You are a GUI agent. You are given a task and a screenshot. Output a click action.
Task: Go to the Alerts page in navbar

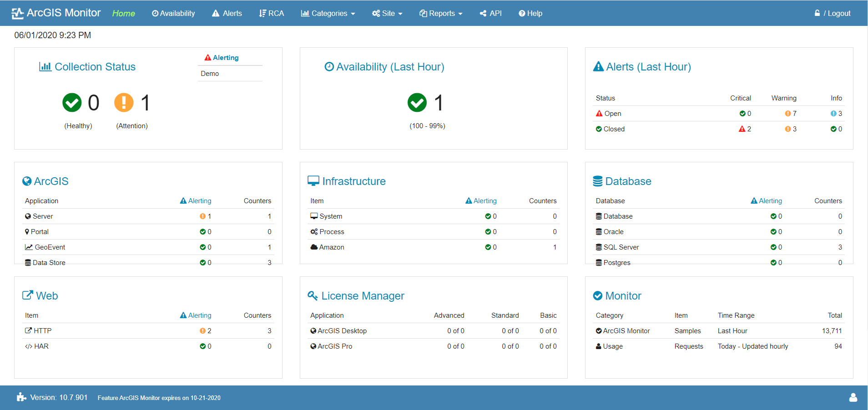[x=227, y=14]
